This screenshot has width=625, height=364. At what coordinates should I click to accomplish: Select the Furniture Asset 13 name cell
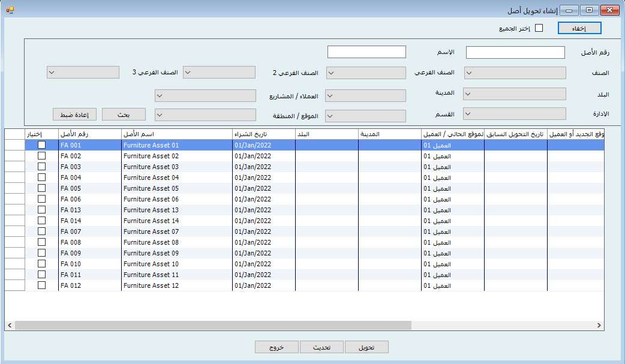pyautogui.click(x=176, y=210)
